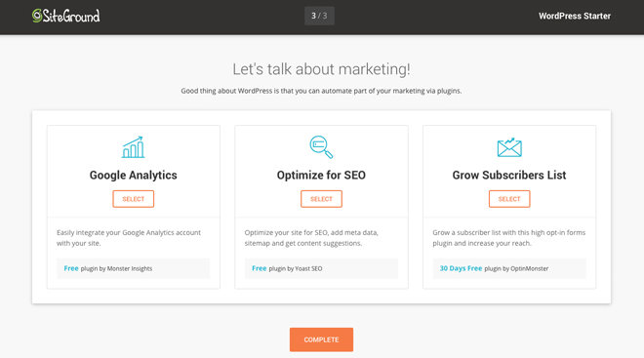Click the SiteGround logo
The width and height of the screenshot is (644, 358).
pyautogui.click(x=66, y=16)
